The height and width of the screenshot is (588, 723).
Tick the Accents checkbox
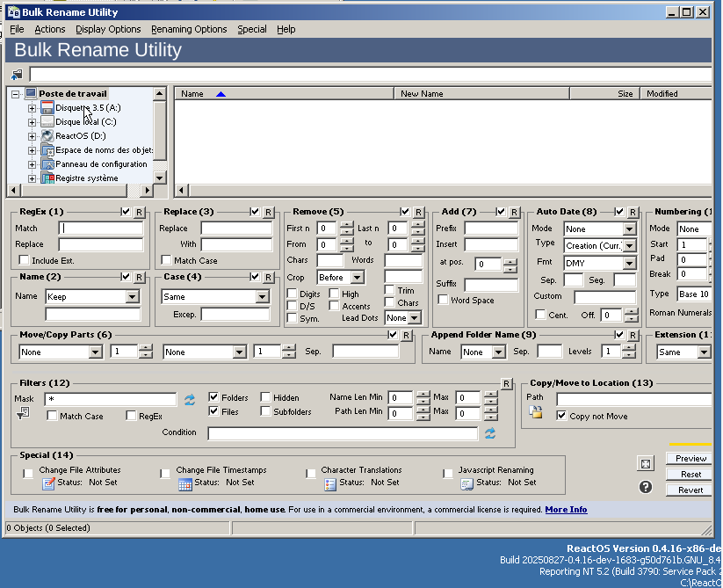point(335,306)
